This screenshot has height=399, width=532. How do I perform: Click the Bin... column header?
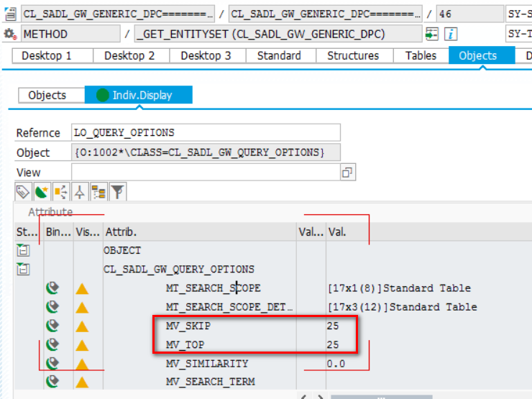[58, 232]
